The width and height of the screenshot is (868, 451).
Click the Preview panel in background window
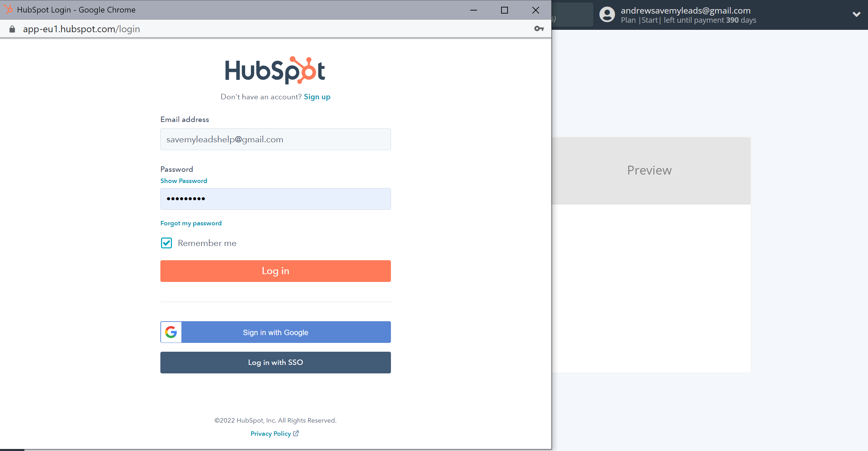tap(651, 170)
